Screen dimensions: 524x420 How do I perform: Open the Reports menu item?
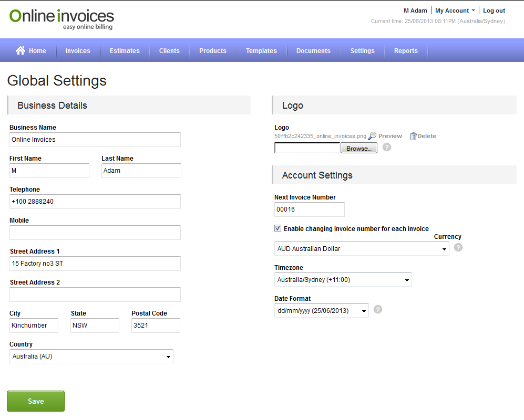click(406, 51)
